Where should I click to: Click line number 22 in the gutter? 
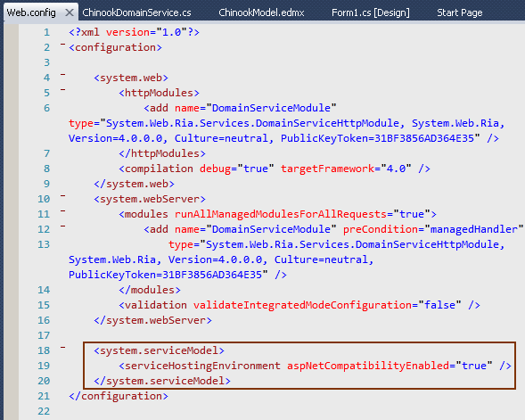tap(44, 411)
